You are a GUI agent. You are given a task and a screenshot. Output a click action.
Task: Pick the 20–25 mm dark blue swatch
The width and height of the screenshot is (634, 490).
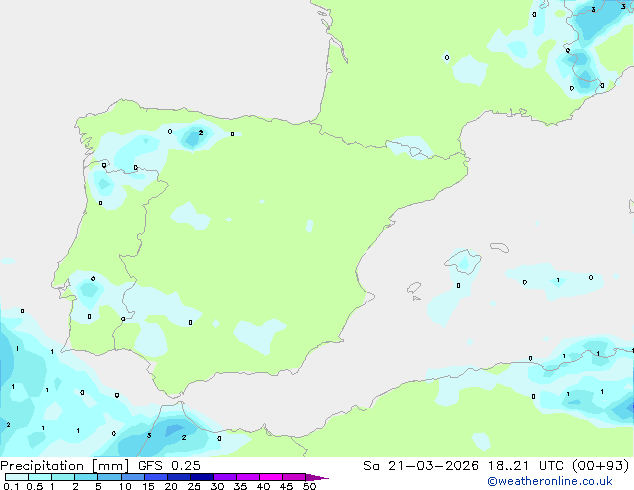pos(178,477)
